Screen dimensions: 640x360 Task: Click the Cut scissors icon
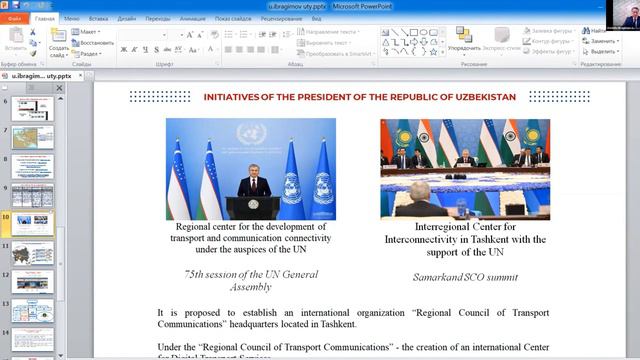(x=33, y=32)
